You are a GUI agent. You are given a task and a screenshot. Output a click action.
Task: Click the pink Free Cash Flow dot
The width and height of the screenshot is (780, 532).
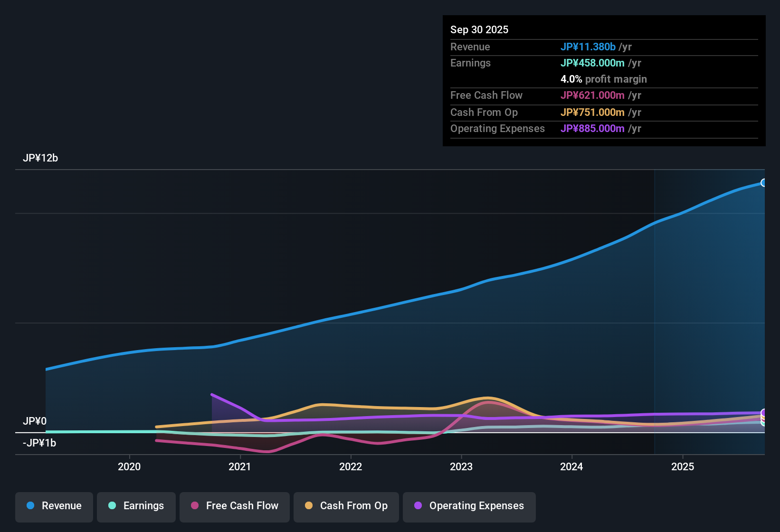(194, 506)
